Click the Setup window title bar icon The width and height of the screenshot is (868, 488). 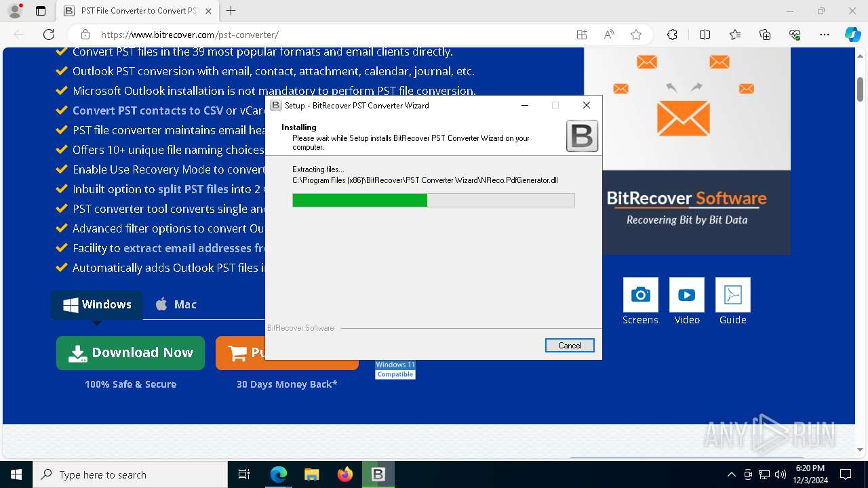click(x=276, y=105)
